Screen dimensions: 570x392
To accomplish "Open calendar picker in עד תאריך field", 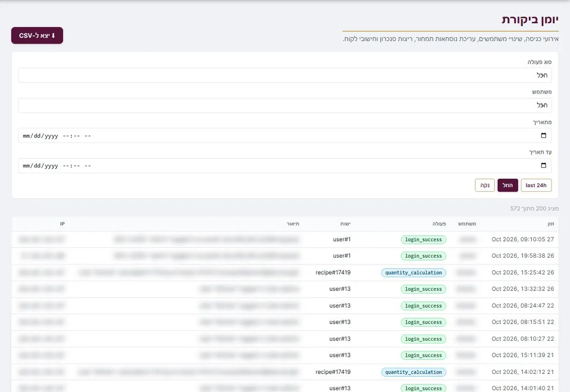I will 544,166.
